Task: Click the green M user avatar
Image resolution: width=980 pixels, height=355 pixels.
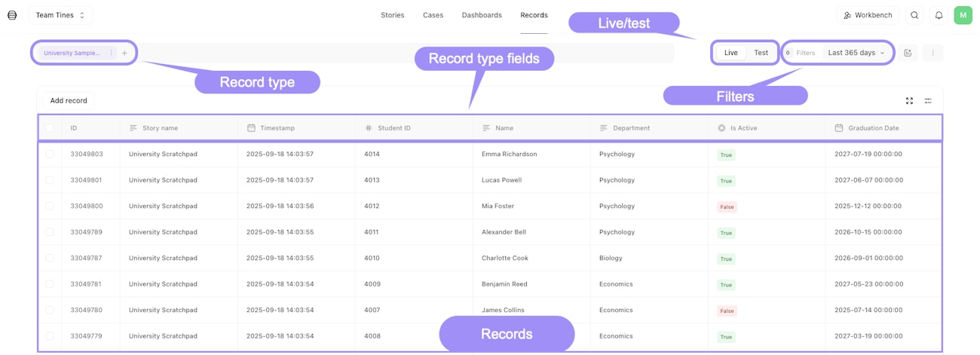Action: pyautogui.click(x=963, y=15)
